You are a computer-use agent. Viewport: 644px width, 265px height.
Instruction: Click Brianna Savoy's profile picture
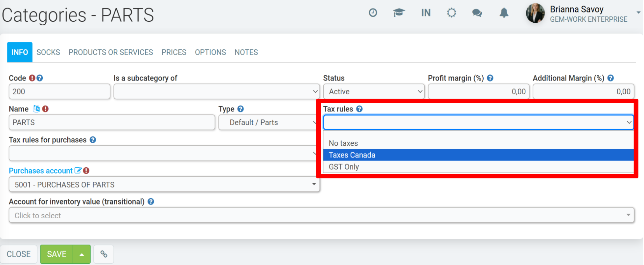(x=535, y=13)
